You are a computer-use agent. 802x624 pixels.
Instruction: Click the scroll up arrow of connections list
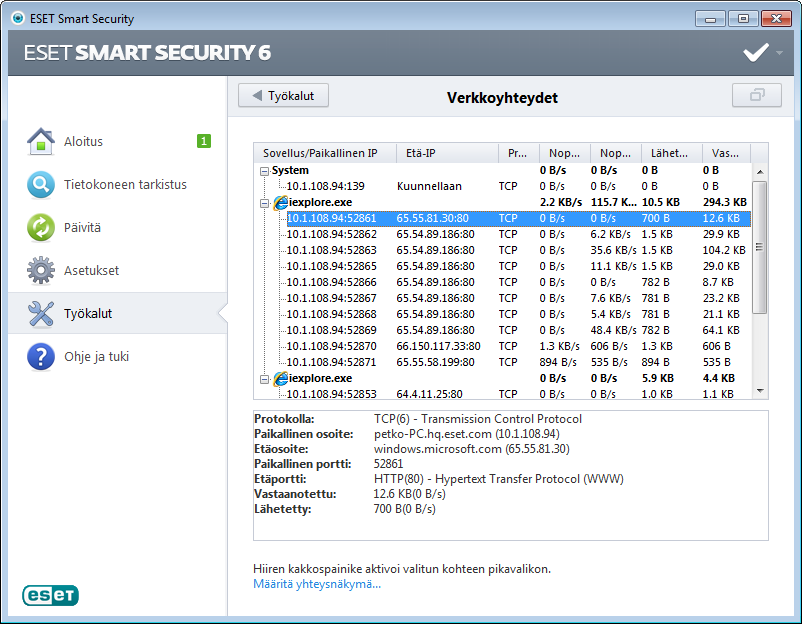click(760, 171)
